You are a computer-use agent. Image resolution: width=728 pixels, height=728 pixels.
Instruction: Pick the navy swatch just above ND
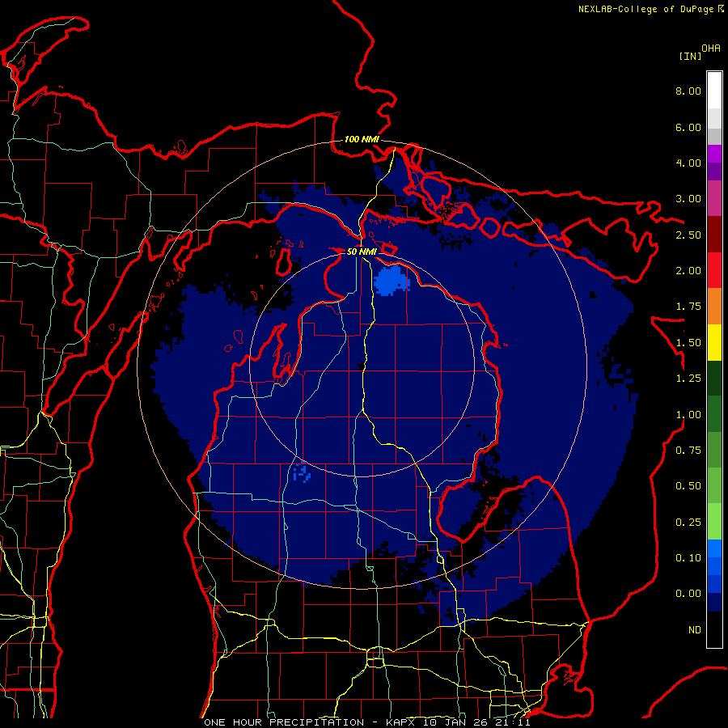tap(714, 602)
